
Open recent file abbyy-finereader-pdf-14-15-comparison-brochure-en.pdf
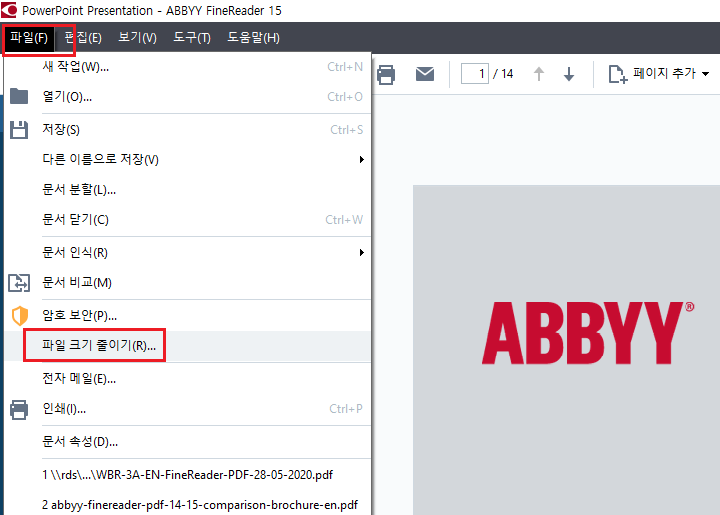(x=187, y=504)
